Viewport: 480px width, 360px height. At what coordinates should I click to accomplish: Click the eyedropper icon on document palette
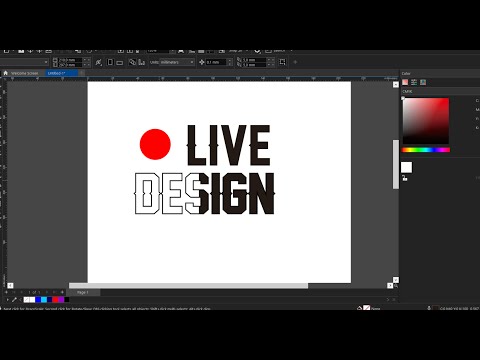(x=14, y=300)
